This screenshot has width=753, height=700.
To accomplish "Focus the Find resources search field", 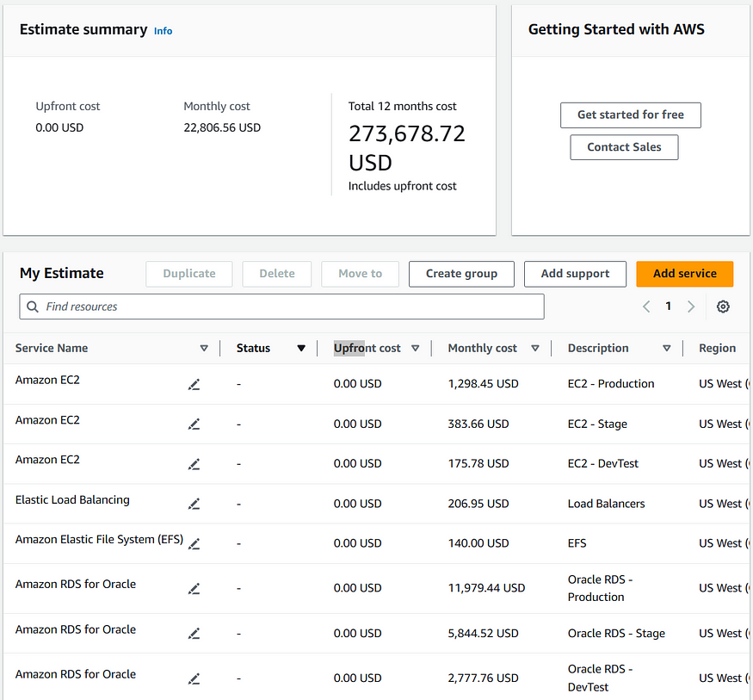I will coord(281,307).
